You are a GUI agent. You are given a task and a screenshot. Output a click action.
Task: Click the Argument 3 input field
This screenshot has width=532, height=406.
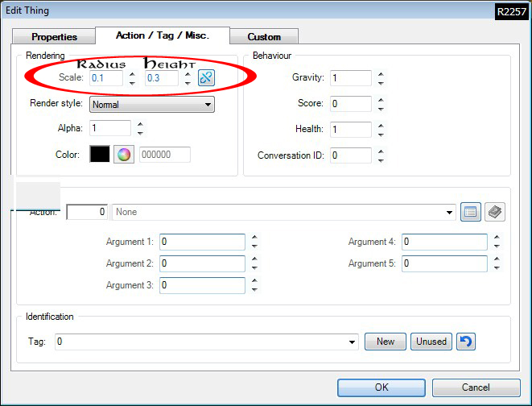[x=202, y=285]
